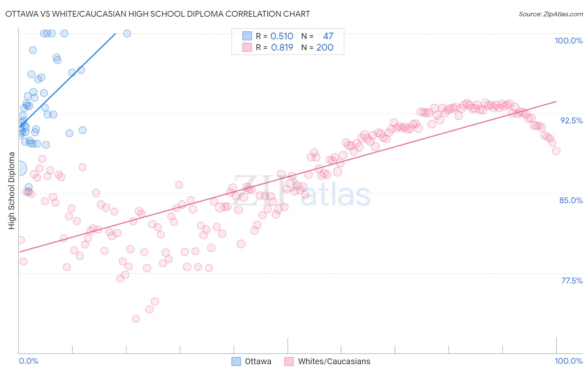Click the N value 47 in stats box
588x373 pixels.
[x=328, y=36]
